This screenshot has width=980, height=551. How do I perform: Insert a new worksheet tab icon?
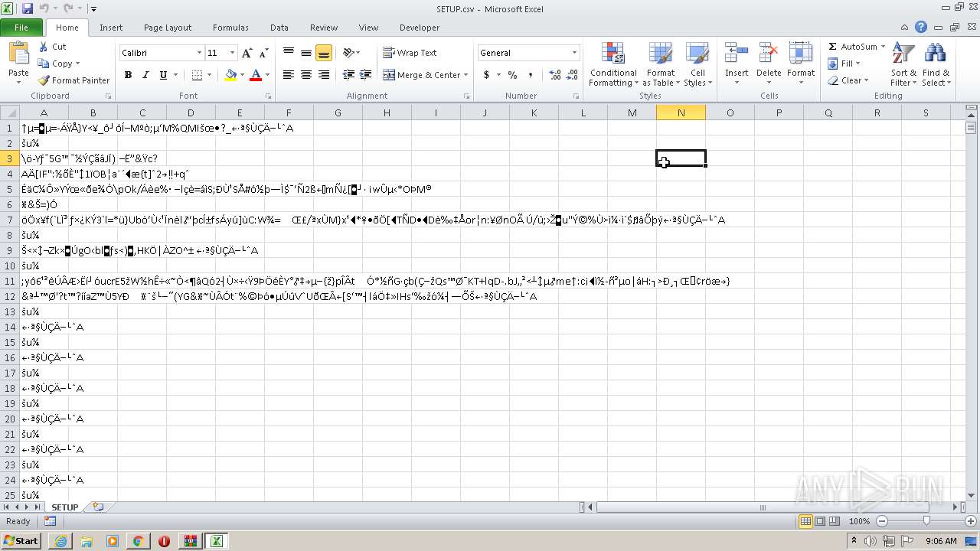point(98,507)
